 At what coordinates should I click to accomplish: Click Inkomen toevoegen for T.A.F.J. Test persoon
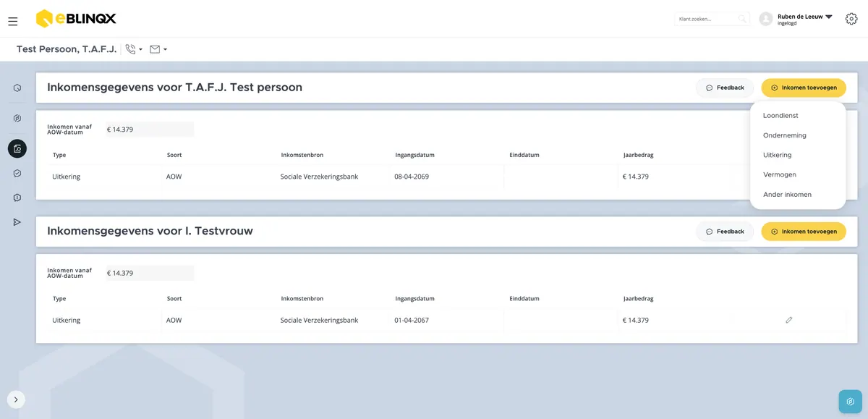click(804, 88)
